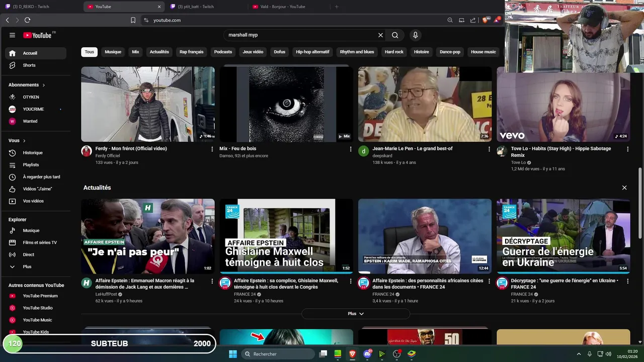
Task: Reload the page in browser toolbar
Action: pos(27,20)
